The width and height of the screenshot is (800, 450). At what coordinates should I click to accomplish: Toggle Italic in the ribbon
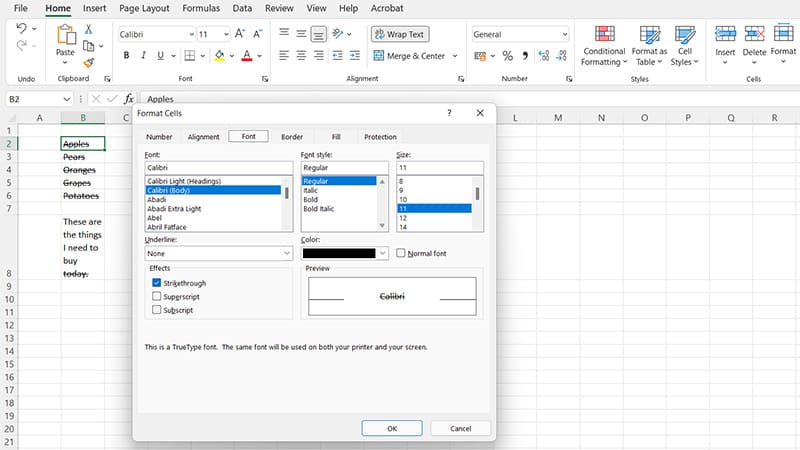coord(143,55)
